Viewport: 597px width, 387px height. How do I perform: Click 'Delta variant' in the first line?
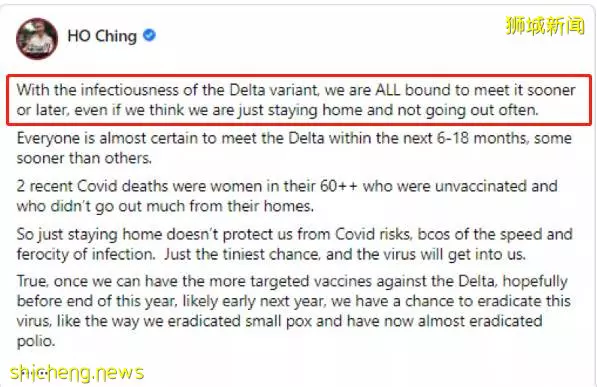point(273,90)
